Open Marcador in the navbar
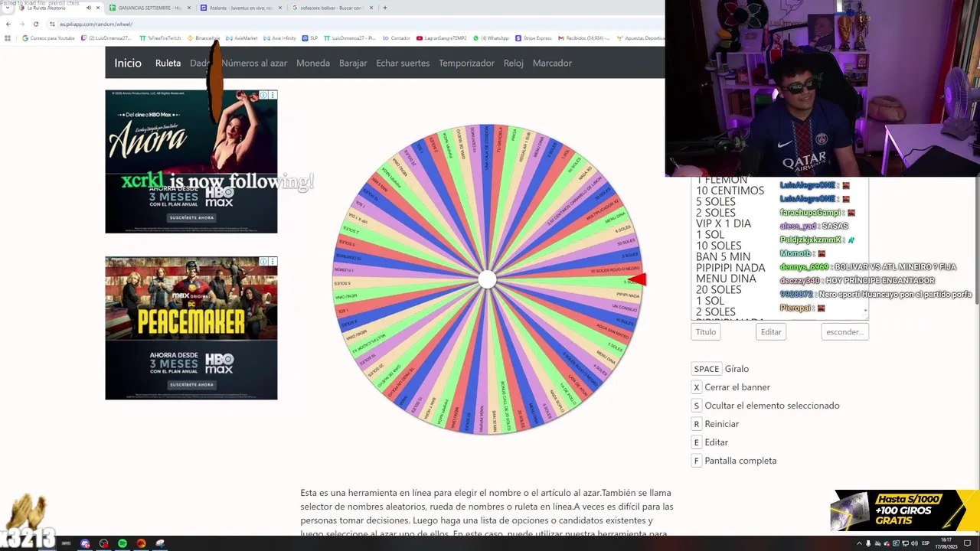The width and height of the screenshot is (980, 551). (x=552, y=63)
